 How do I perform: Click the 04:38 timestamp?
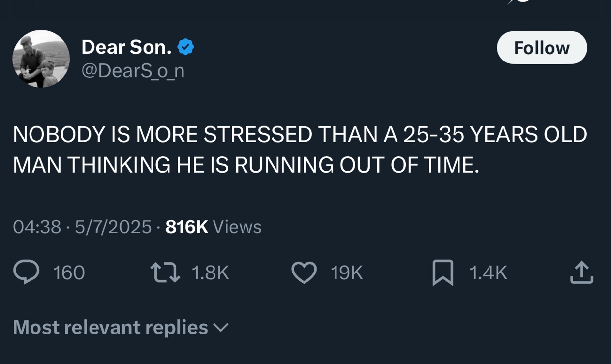(x=37, y=227)
